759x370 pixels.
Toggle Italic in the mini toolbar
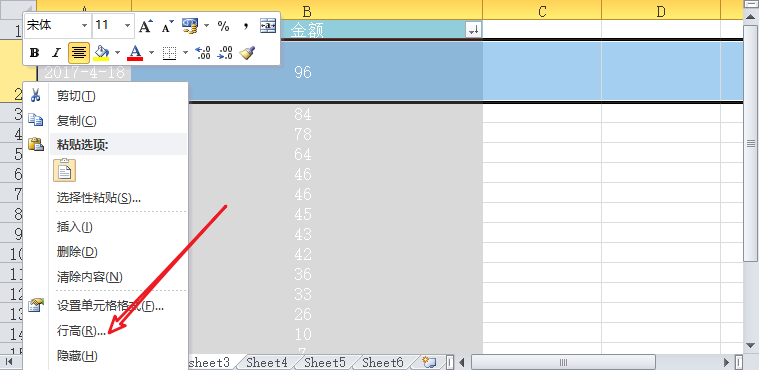pos(56,53)
